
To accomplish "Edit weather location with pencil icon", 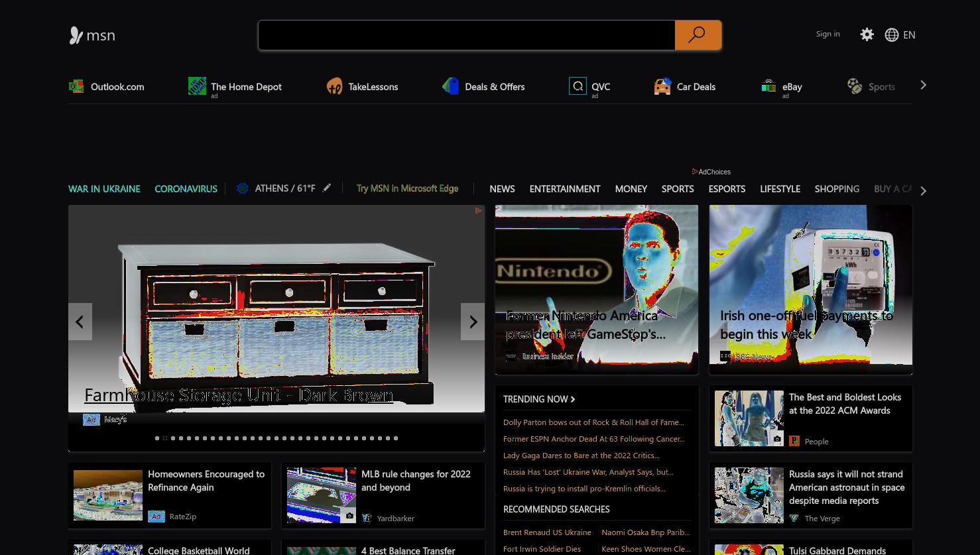I will tap(326, 188).
